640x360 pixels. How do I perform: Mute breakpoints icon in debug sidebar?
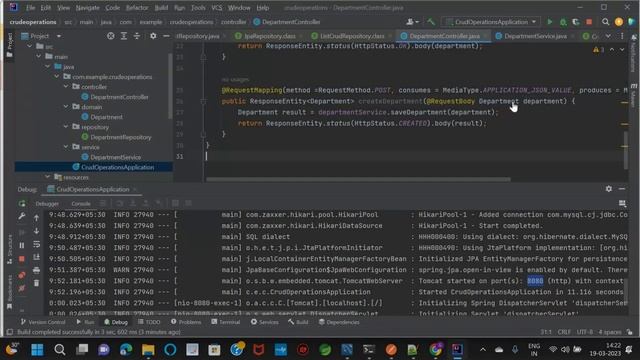point(22,289)
